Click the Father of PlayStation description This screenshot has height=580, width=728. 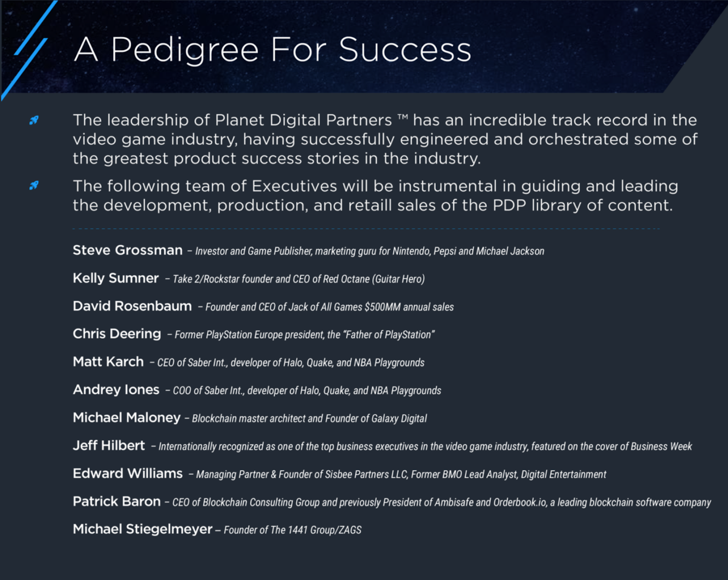click(x=304, y=335)
